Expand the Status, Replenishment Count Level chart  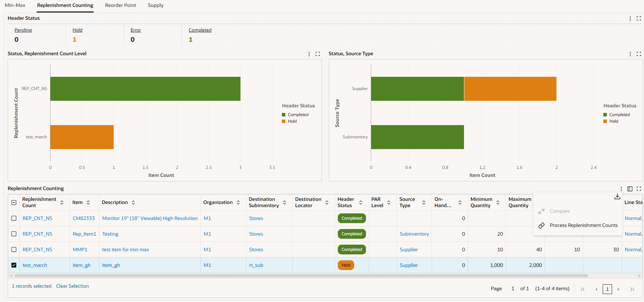tap(318, 54)
